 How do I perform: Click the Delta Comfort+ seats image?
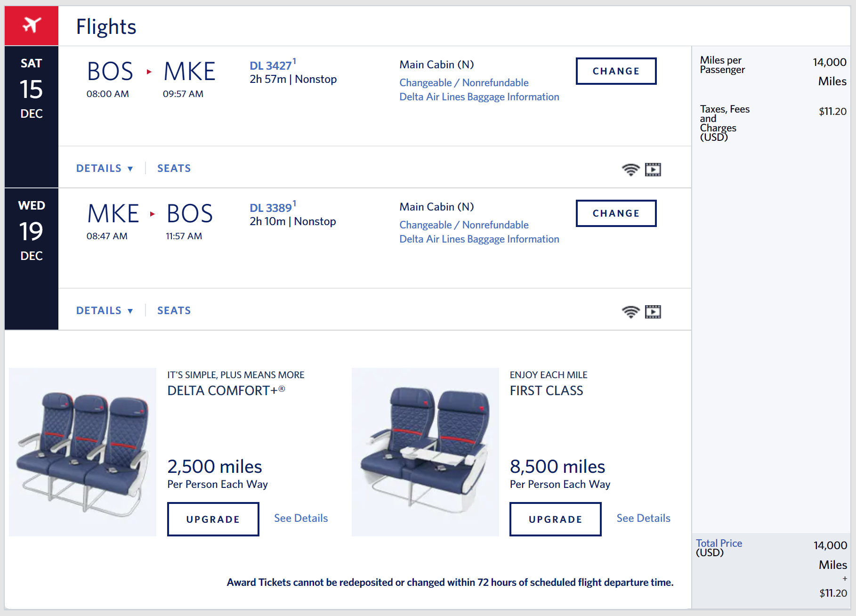[x=82, y=452]
